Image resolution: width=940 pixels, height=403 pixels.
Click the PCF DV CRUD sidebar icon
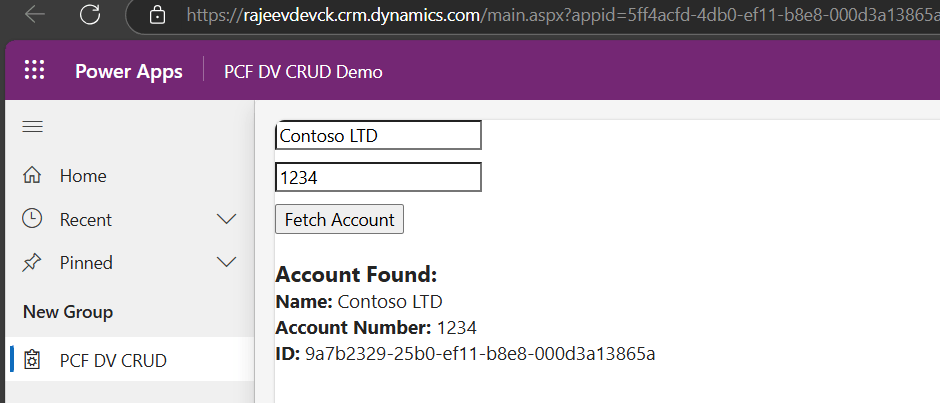tap(33, 360)
